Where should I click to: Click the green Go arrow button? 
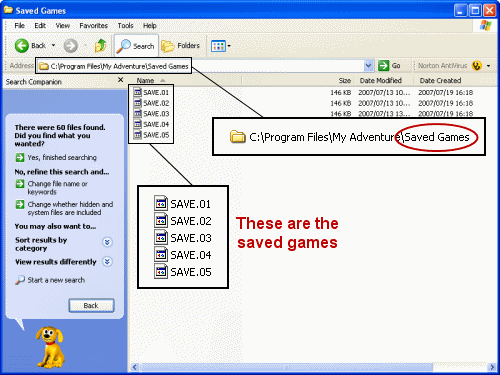[383, 65]
